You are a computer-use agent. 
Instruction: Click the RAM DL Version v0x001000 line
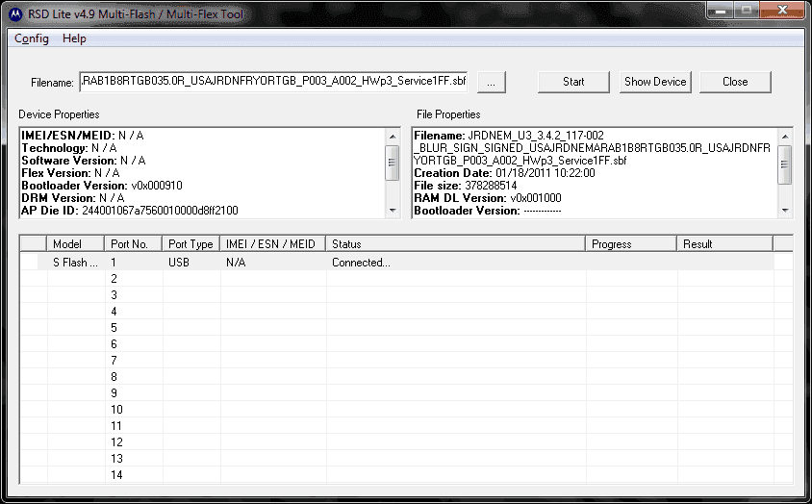488,198
